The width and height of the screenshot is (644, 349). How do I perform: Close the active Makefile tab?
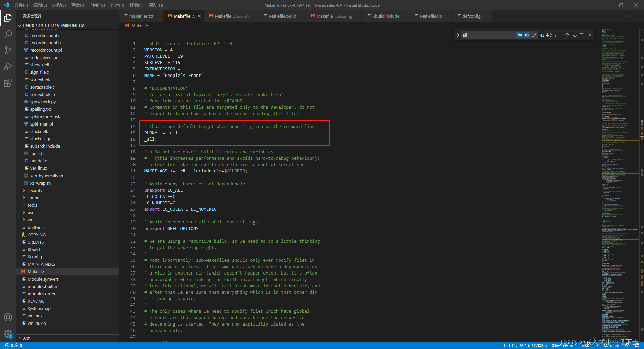199,16
